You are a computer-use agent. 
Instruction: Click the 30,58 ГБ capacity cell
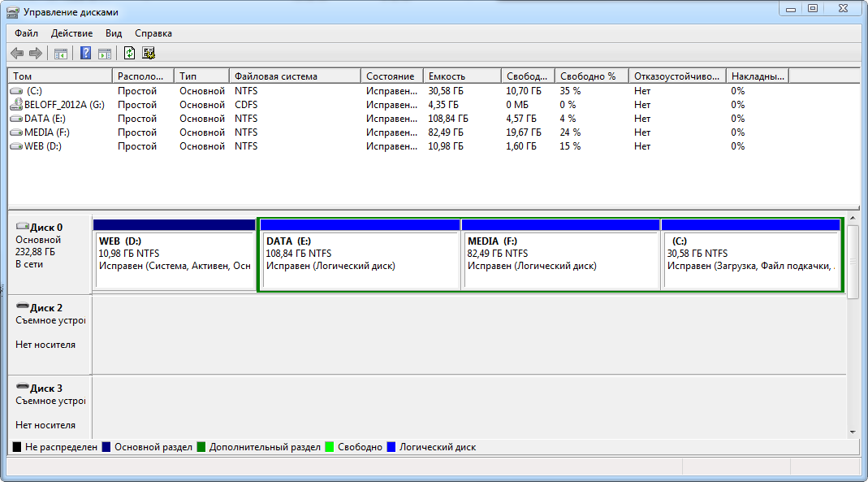point(446,91)
